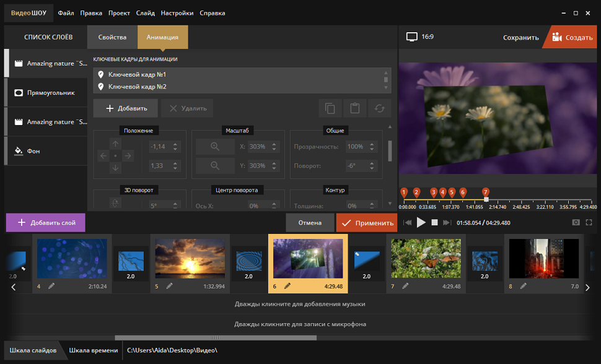Center position dot button
The height and width of the screenshot is (364, 601).
point(115,156)
